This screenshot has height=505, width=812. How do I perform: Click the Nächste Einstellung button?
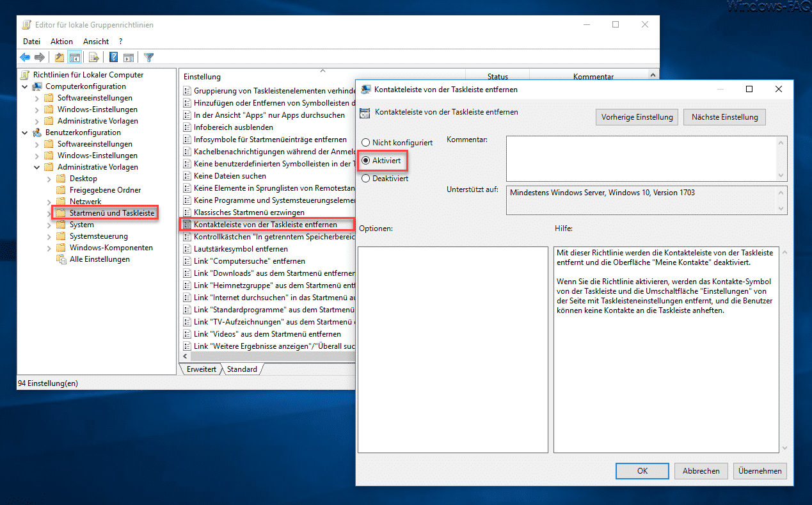click(724, 117)
